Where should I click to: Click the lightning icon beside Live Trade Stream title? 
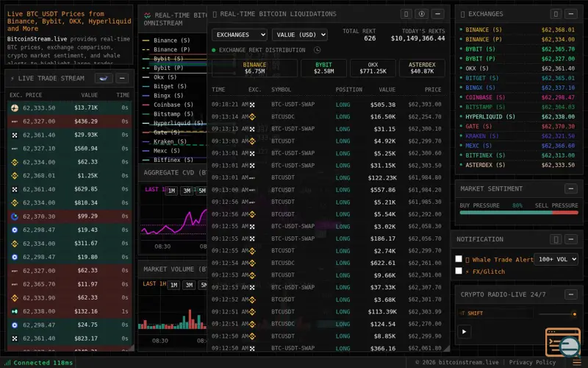[12, 79]
